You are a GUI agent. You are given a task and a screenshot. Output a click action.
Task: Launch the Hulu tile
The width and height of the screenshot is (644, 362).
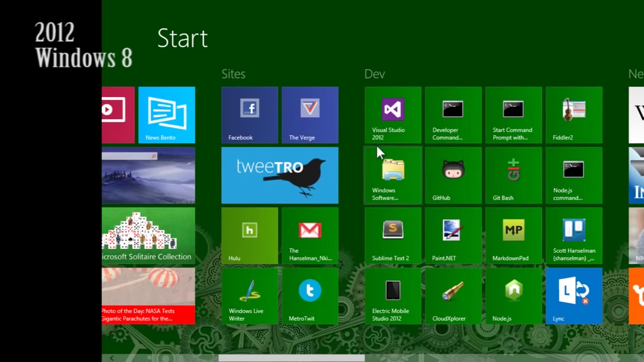point(250,236)
